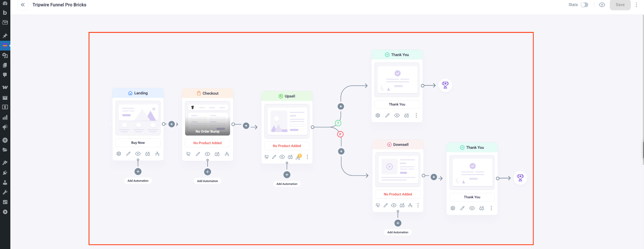Screen dimensions: 644x249
Task: Open Pages in WordPress admin sidebar
Action: click(5, 65)
